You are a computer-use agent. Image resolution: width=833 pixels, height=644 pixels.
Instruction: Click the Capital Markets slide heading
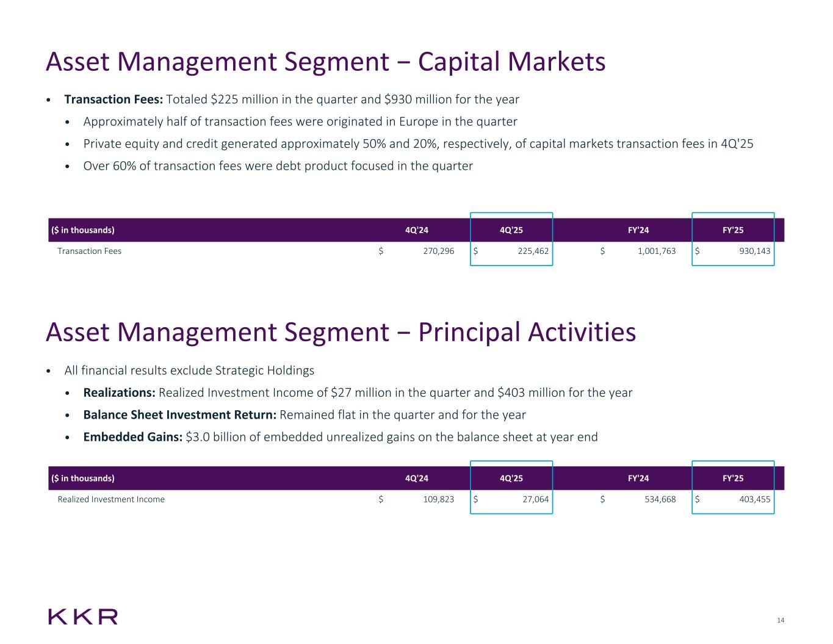(325, 62)
